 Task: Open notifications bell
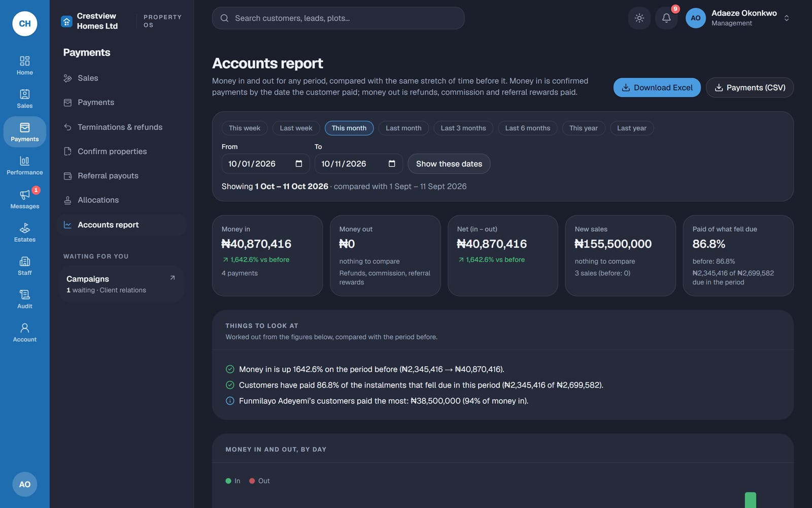pyautogui.click(x=666, y=18)
